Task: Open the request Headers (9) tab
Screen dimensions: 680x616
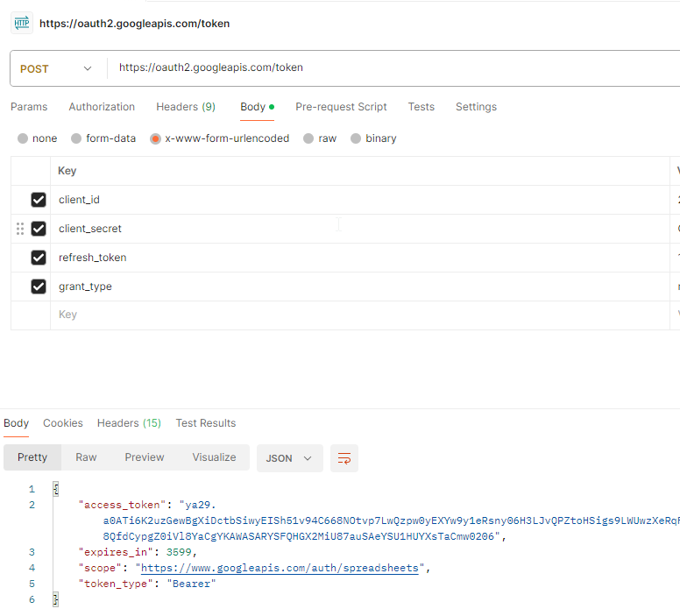Action: 186,107
